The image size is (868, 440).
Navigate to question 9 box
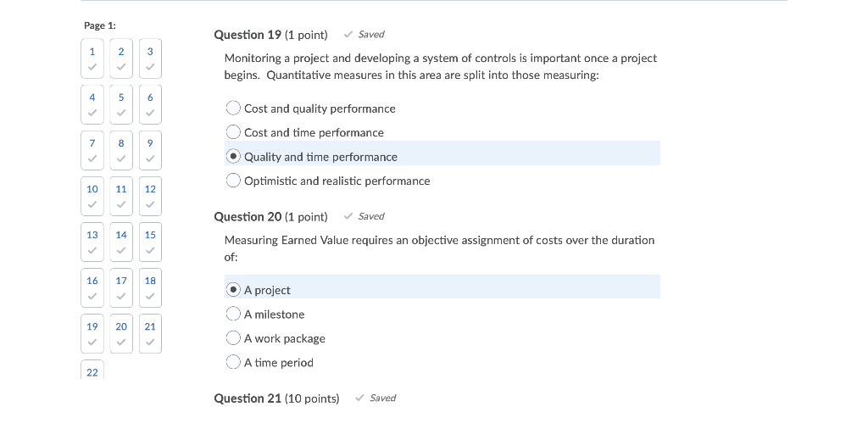click(x=150, y=150)
